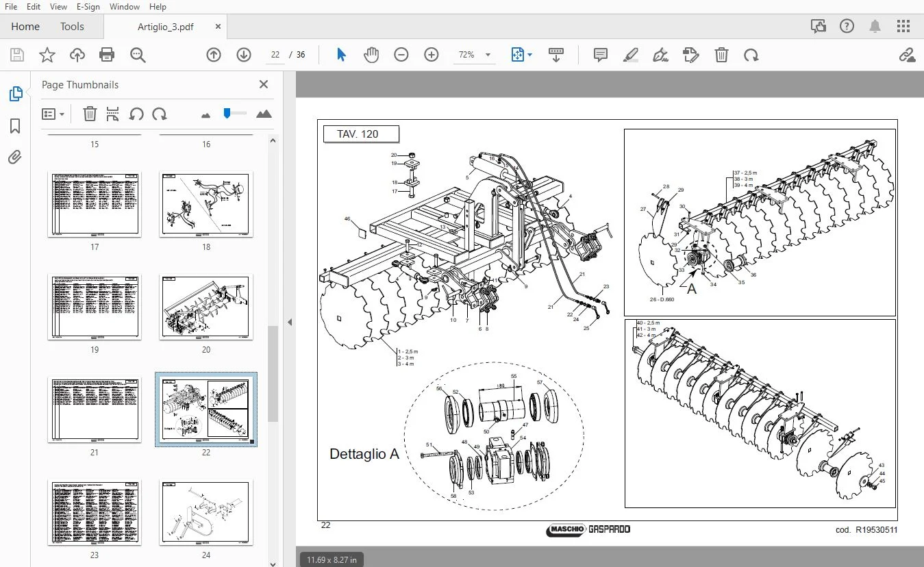Select page 17 thumbnail

point(95,205)
